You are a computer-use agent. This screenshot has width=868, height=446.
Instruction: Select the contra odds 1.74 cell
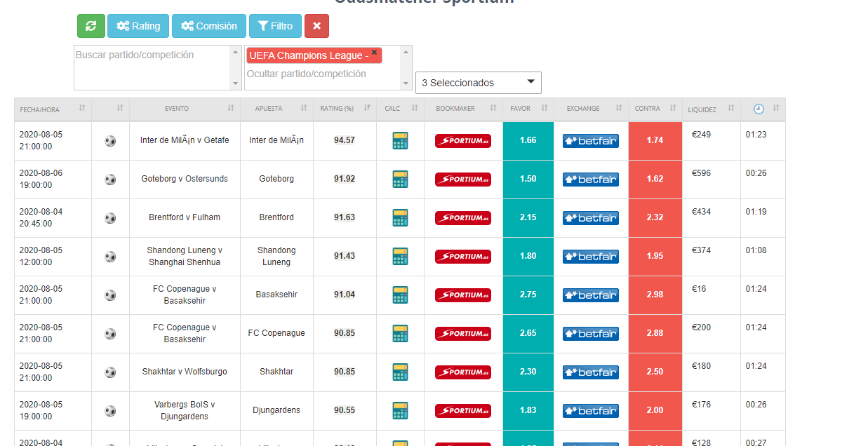click(655, 141)
